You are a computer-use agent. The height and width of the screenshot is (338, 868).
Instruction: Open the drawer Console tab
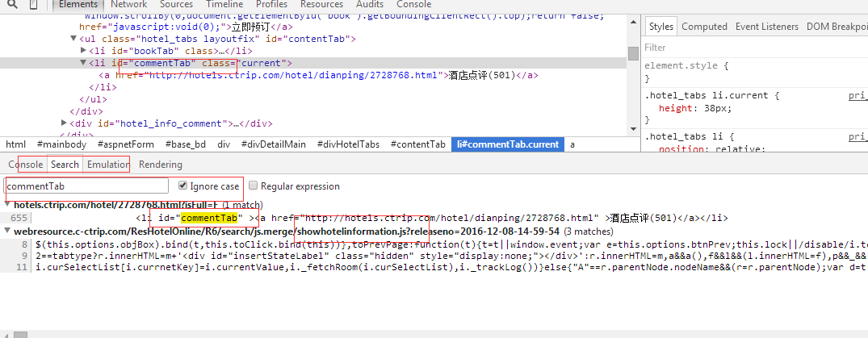[26, 165]
